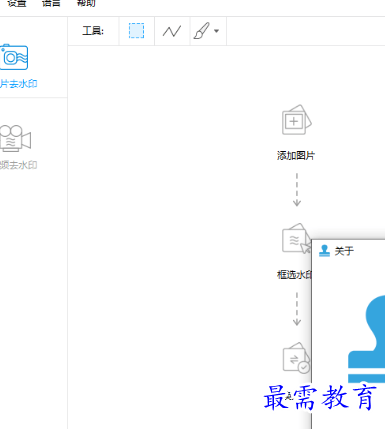Expand the brush tool dropdown arrow
Screen dimensions: 385x429
pyautogui.click(x=217, y=31)
